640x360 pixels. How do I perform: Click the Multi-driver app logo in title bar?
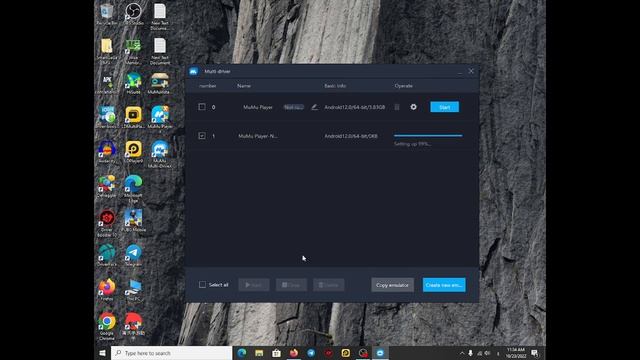coord(193,71)
